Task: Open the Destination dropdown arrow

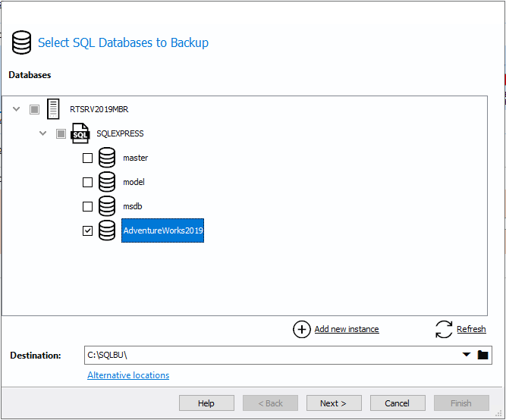Action: tap(467, 355)
